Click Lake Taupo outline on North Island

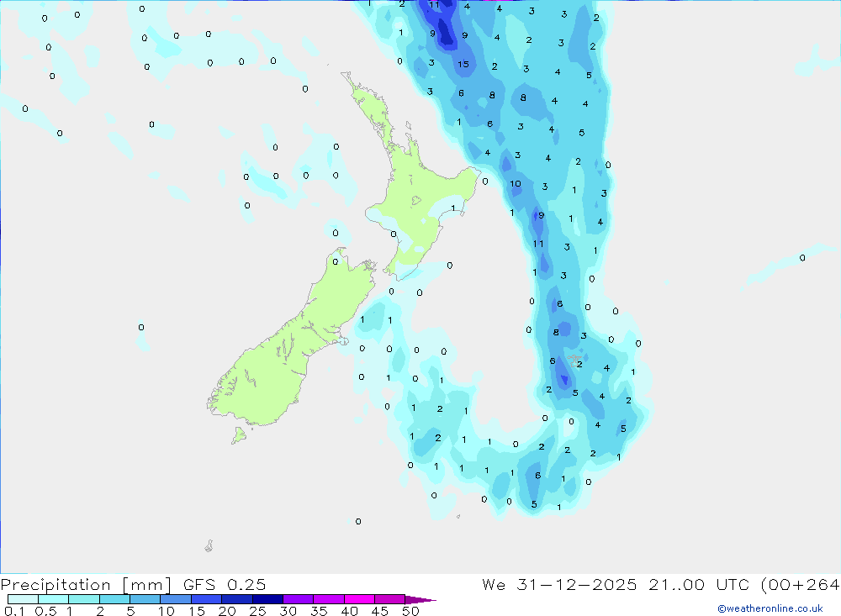(416, 201)
